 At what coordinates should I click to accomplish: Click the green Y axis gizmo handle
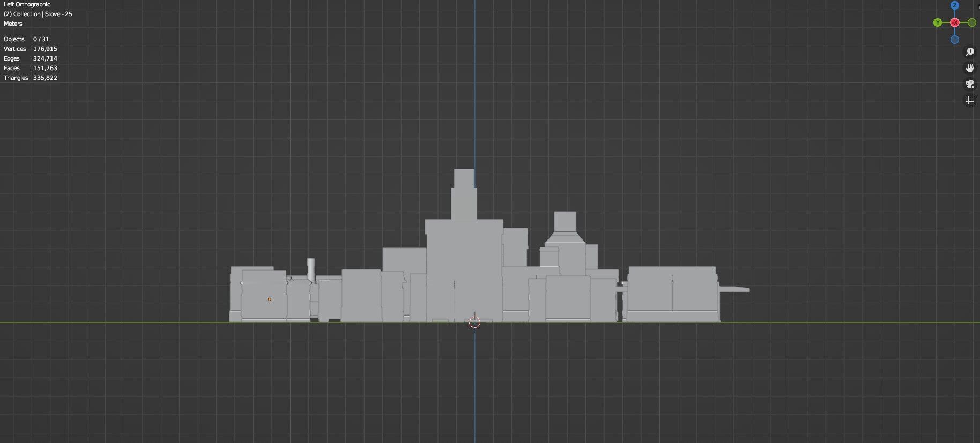[x=937, y=22]
